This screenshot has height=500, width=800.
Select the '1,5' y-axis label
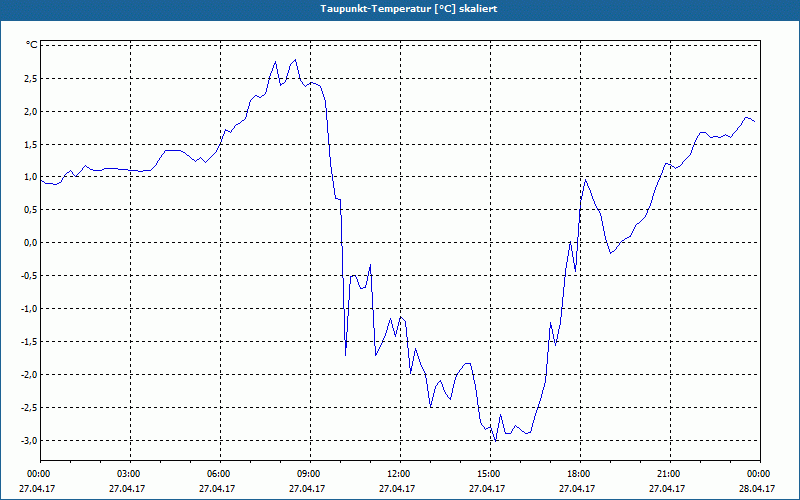(30, 145)
